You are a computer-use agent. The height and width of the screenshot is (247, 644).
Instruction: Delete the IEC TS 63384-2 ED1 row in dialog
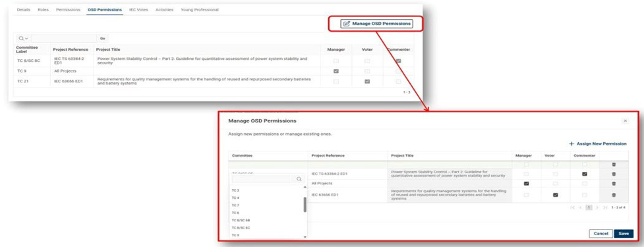tap(614, 174)
